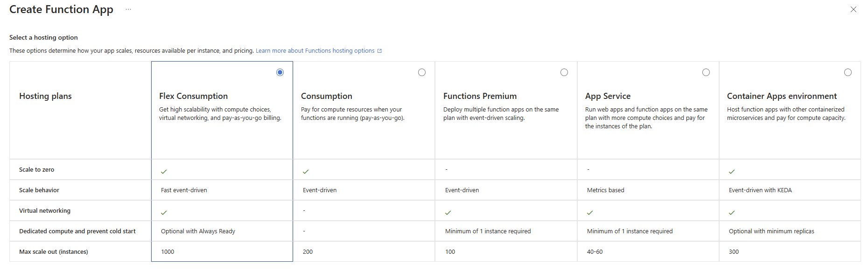
Task: Click the Container Apps environment heading
Action: 782,96
